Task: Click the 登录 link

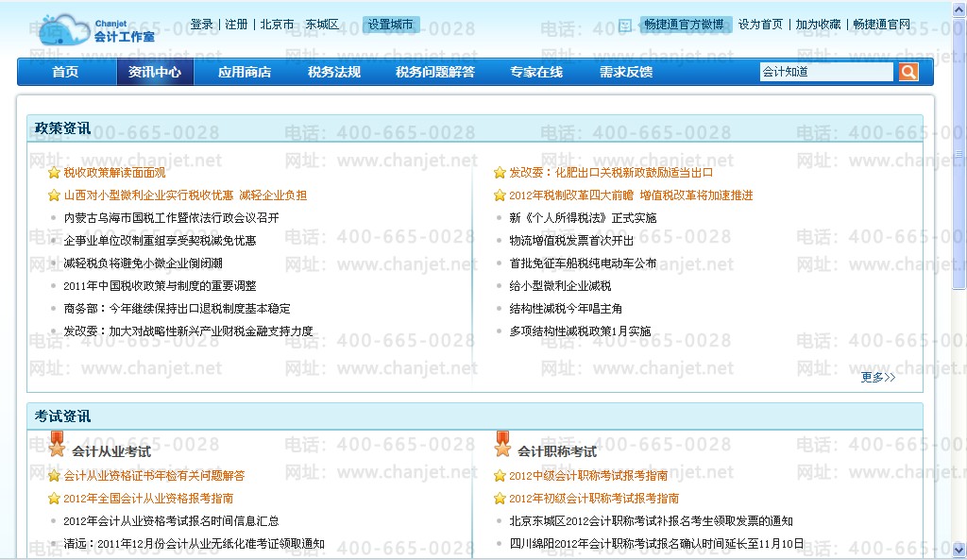Action: 202,25
